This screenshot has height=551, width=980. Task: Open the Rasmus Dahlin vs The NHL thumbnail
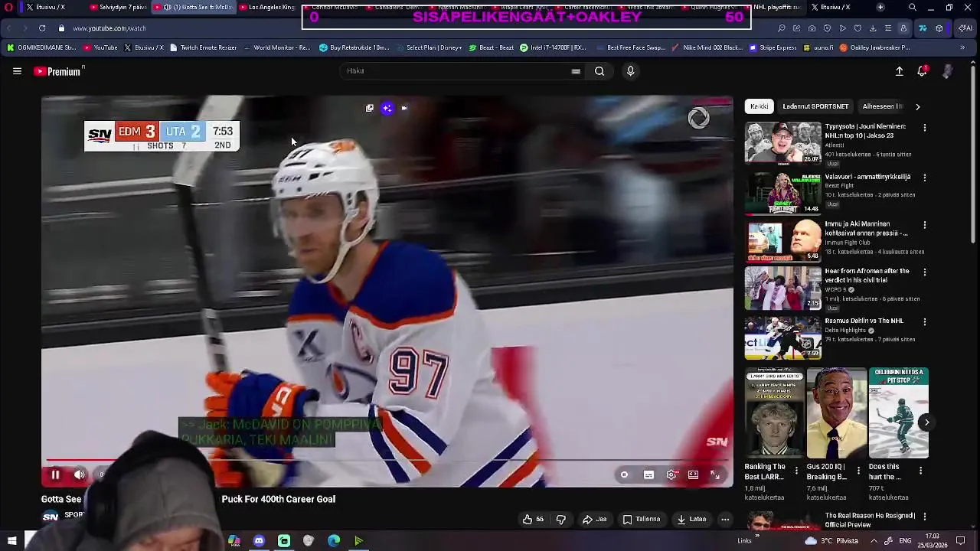[782, 337]
